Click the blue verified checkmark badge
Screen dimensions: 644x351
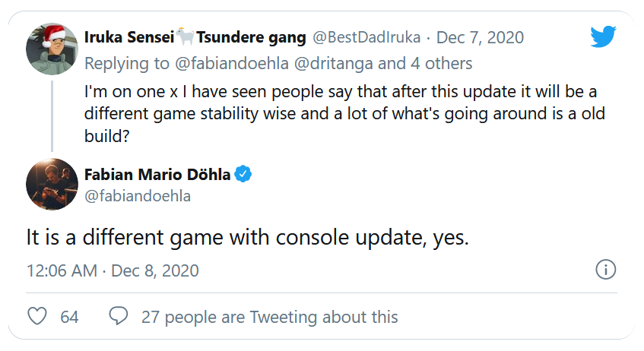[x=243, y=174]
